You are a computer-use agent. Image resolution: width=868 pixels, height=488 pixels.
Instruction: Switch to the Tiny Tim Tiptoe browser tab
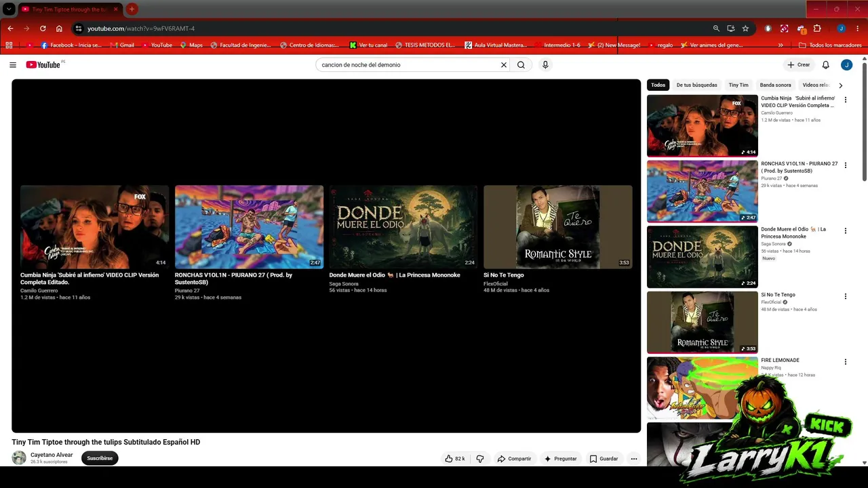pyautogui.click(x=68, y=9)
